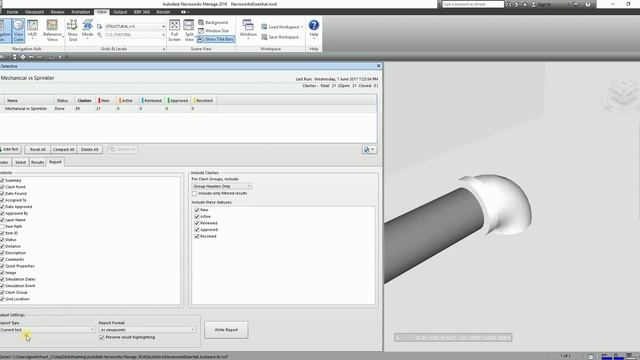
Task: Open the BIM 360 ribbon tab
Action: 142,12
